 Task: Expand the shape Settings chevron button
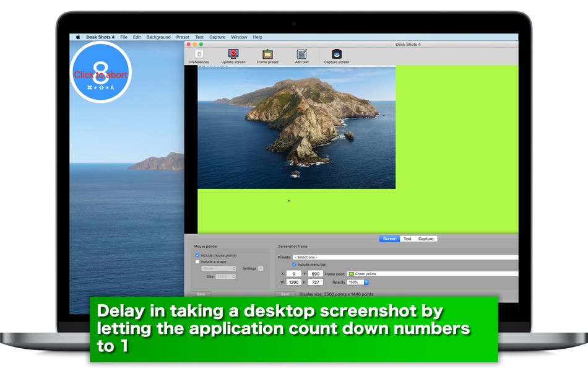(x=261, y=268)
